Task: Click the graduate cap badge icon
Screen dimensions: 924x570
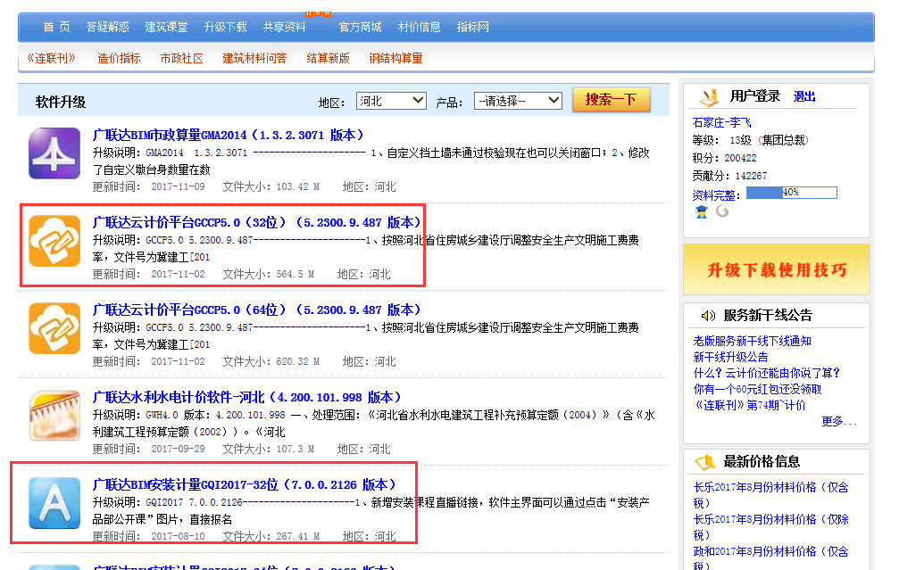Action: 701,211
